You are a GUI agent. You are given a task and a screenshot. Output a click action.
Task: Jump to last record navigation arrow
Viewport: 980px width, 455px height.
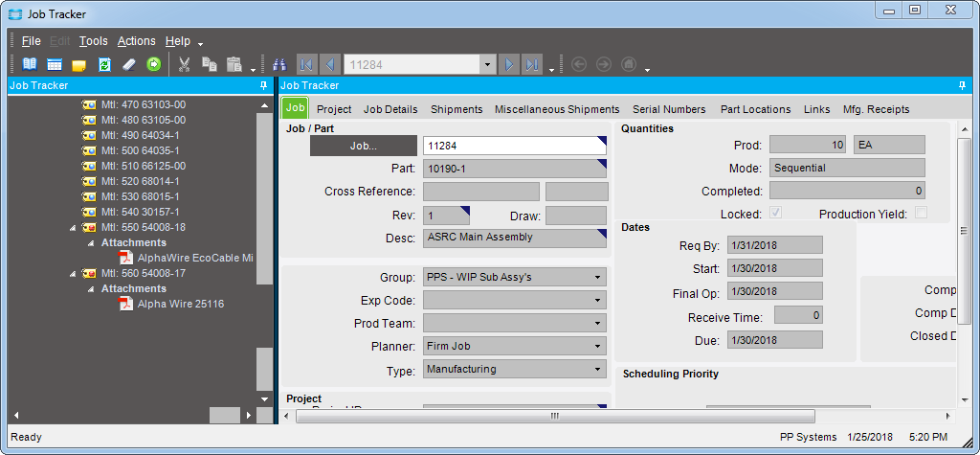click(x=532, y=64)
